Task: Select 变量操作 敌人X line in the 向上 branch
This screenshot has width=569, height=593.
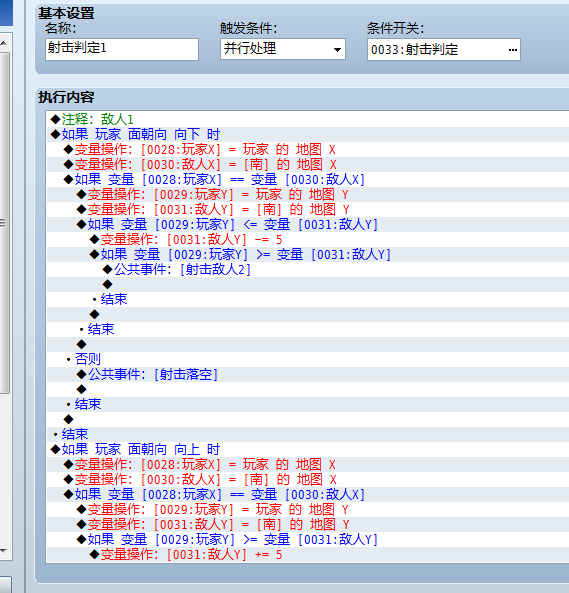Action: [307, 480]
